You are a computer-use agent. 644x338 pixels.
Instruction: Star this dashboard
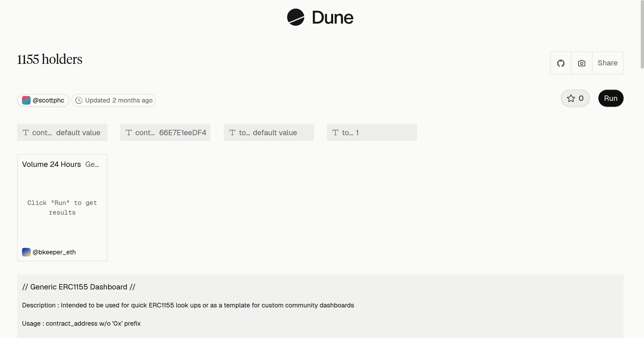[575, 98]
